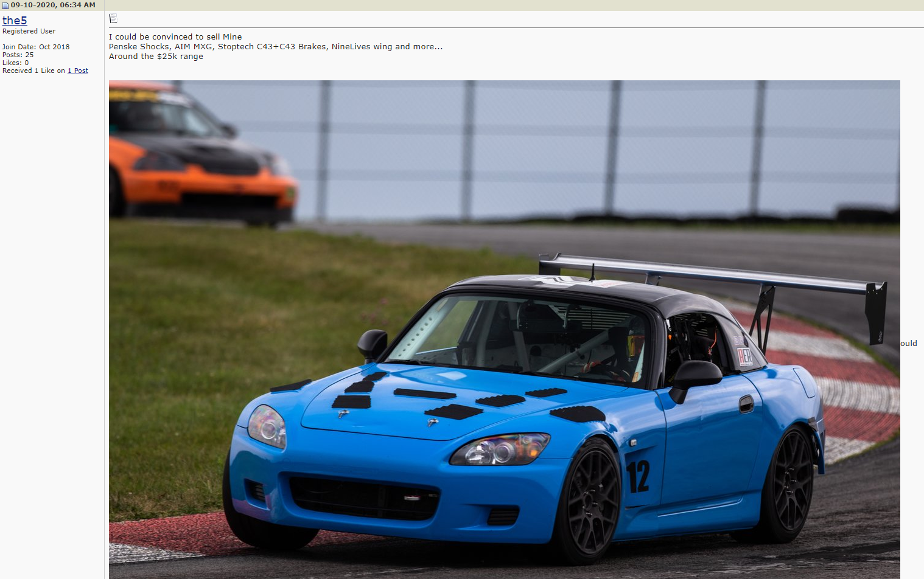Click the document icon above the message
924x579 pixels.
[113, 19]
